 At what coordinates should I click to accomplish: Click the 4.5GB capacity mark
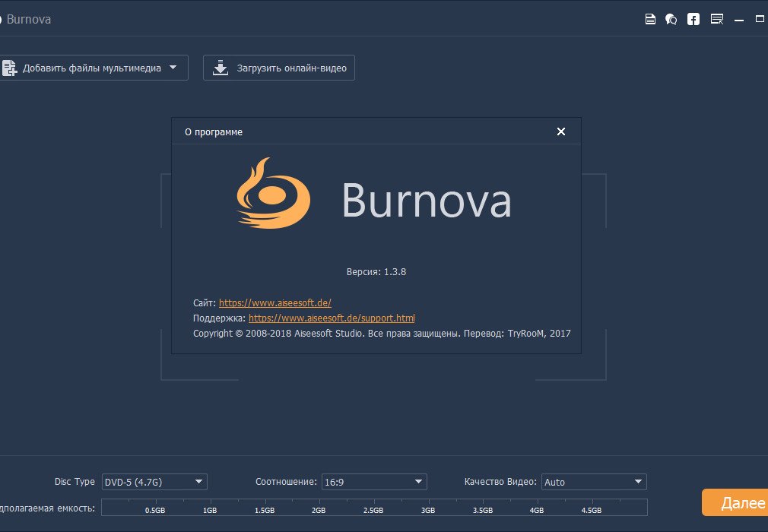(591, 510)
